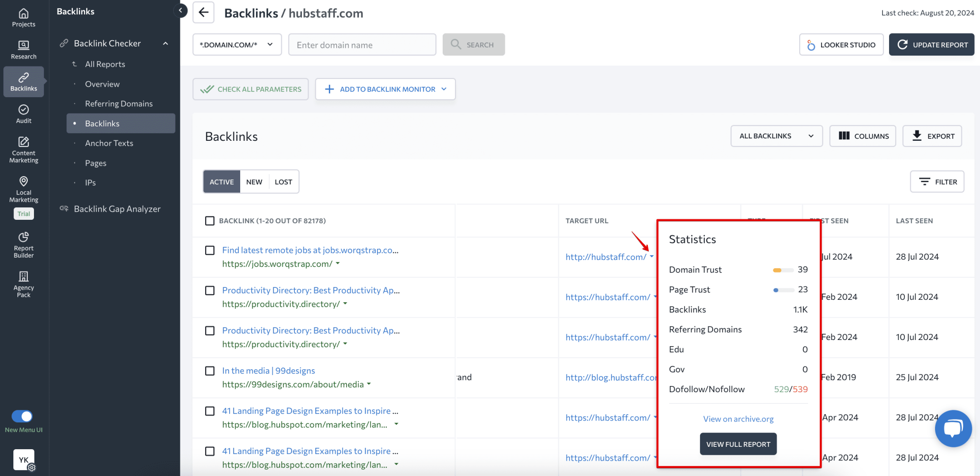Open the View on archive.org link
980x476 pixels.
pos(738,419)
